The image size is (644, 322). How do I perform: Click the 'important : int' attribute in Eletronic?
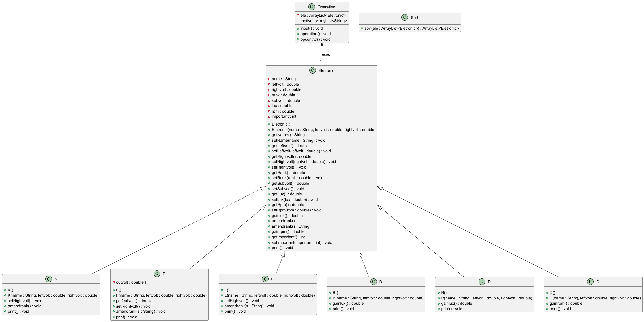[x=284, y=117]
